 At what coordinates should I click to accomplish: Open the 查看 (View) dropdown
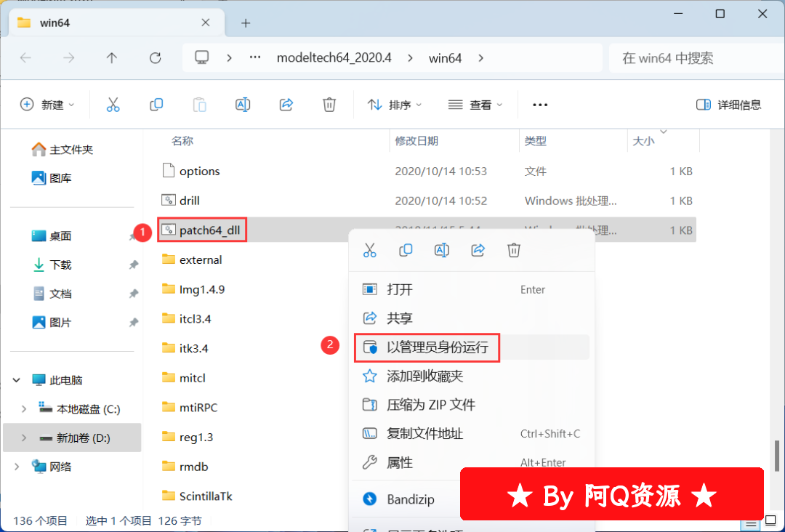475,105
